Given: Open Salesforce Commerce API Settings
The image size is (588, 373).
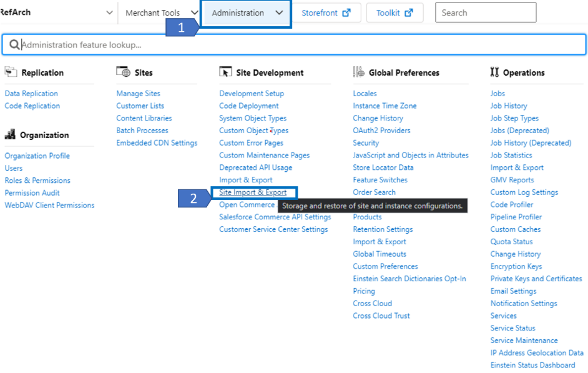Looking at the screenshot, I should pos(275,217).
